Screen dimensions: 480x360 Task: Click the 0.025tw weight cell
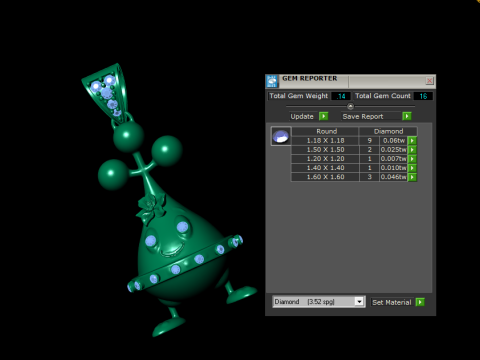[394, 150]
